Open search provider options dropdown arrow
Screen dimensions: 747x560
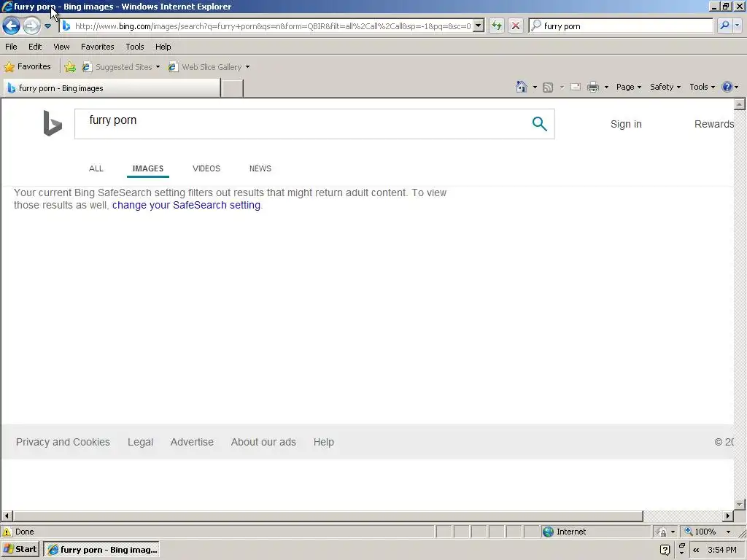[737, 26]
